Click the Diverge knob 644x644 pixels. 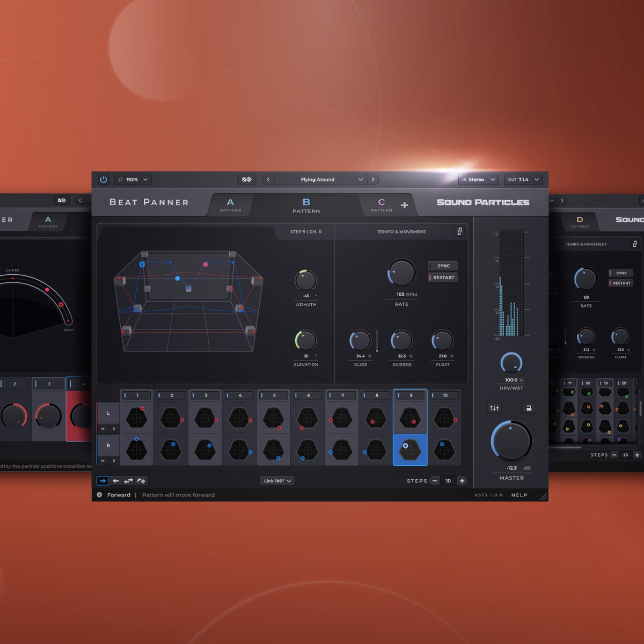402,340
